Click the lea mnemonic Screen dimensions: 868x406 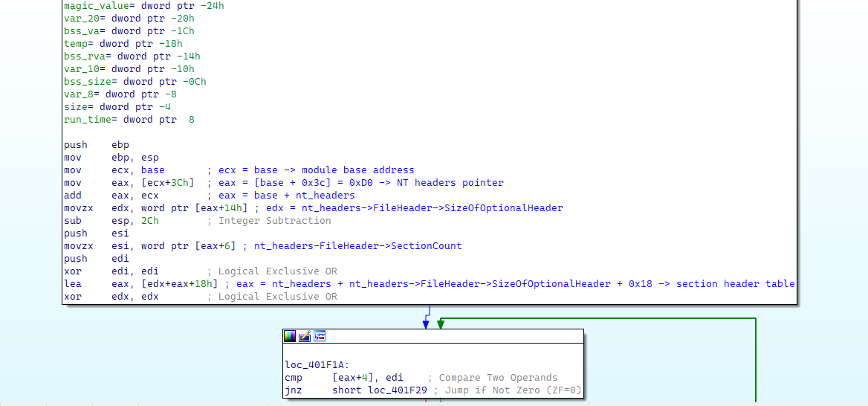[72, 284]
